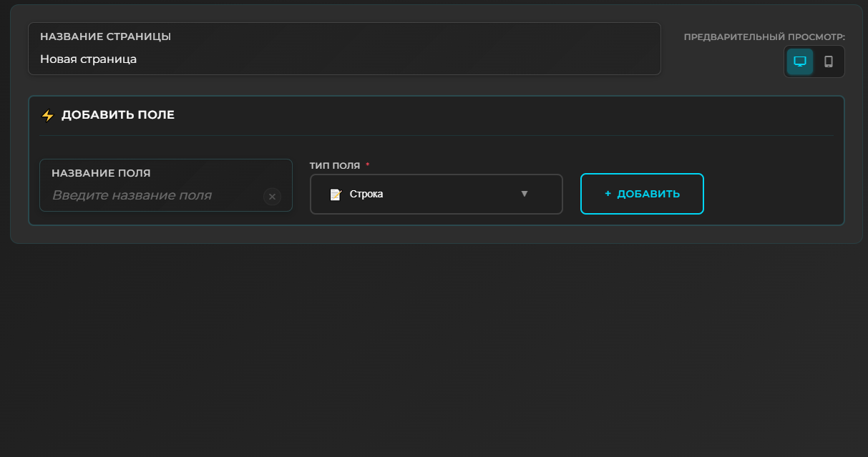Expand field type list via triangle arrow
Screen dimensions: 868x457
[524, 194]
